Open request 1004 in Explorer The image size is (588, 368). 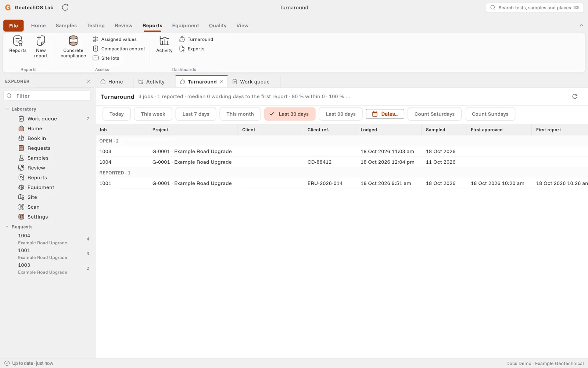point(47,239)
